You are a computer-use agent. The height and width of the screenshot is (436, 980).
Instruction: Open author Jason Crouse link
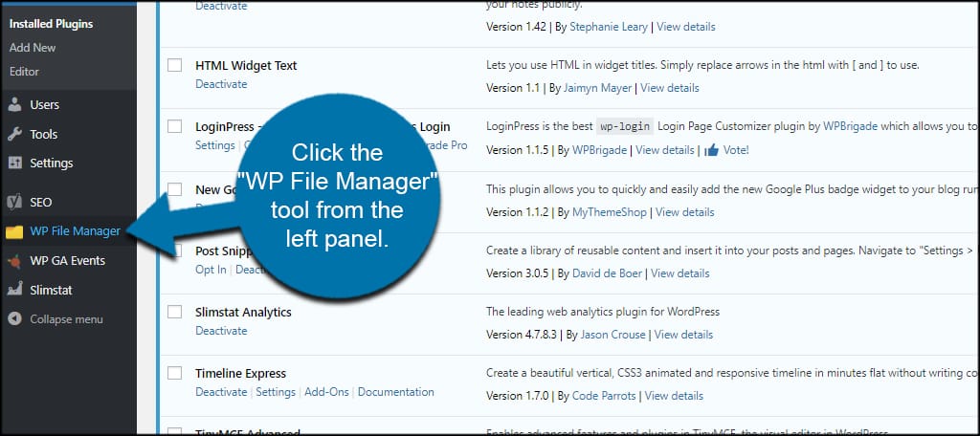[x=613, y=335]
